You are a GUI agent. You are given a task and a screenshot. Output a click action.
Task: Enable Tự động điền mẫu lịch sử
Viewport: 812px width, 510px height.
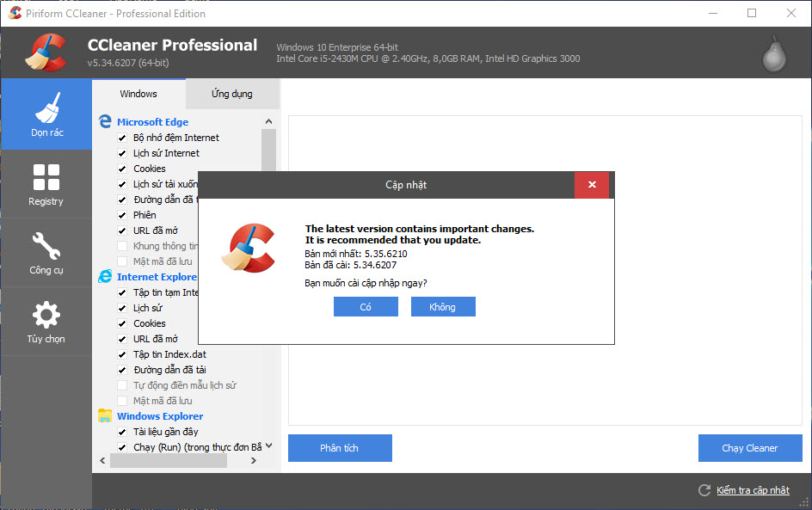point(122,385)
